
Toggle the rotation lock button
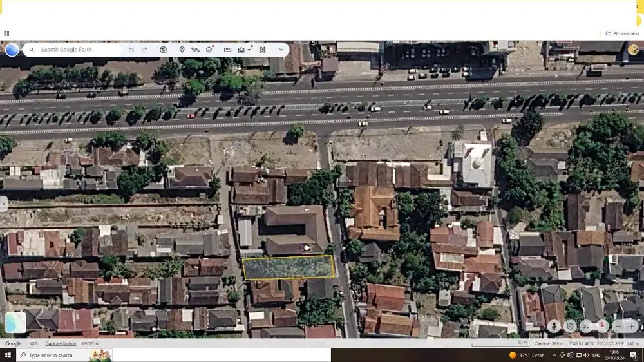(x=570, y=327)
